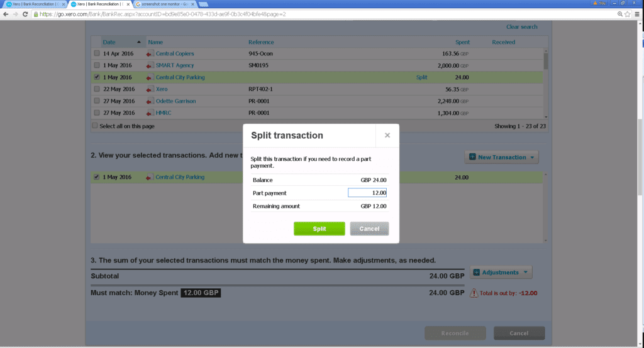Image resolution: width=644 pixels, height=348 pixels.
Task: Click the Showing 1 - 23 of 23 text
Action: click(x=520, y=126)
